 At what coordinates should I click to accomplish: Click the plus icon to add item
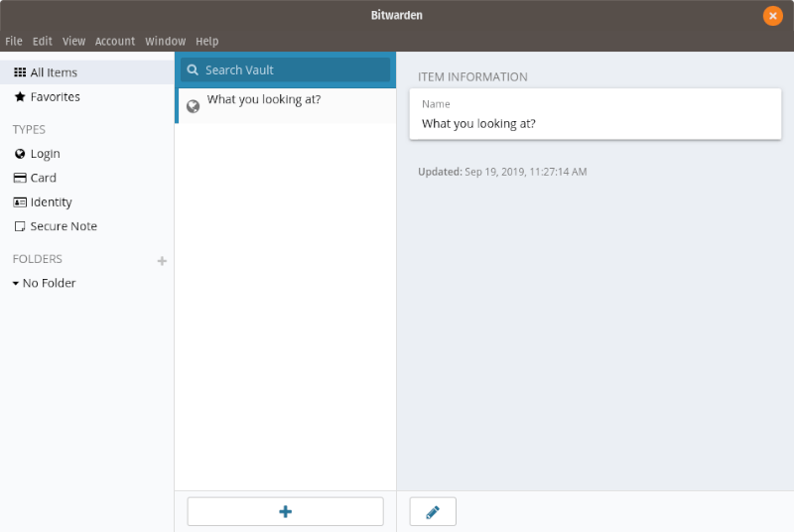click(285, 511)
